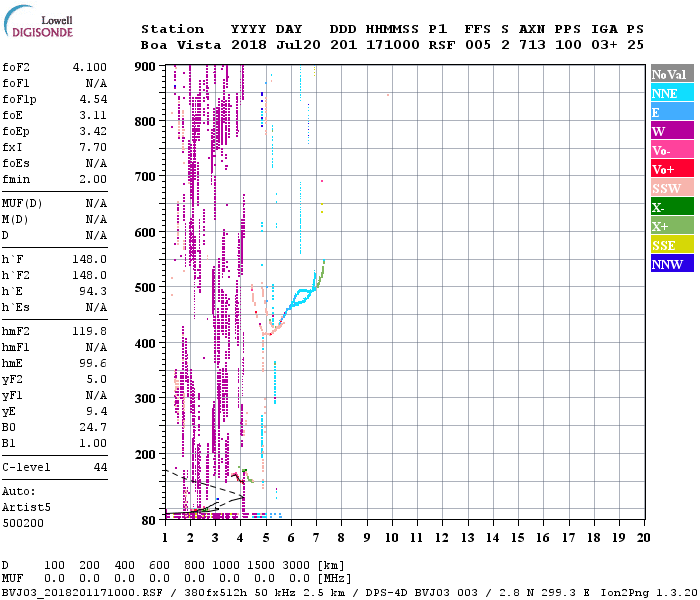
Task: Click the AXN value 713
Action: pos(532,45)
